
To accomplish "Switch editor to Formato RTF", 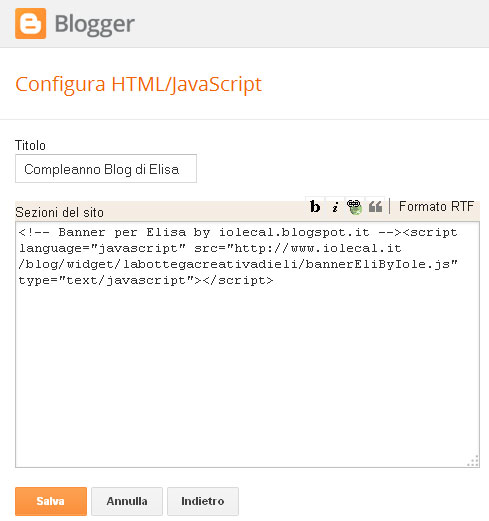I will pyautogui.click(x=436, y=206).
